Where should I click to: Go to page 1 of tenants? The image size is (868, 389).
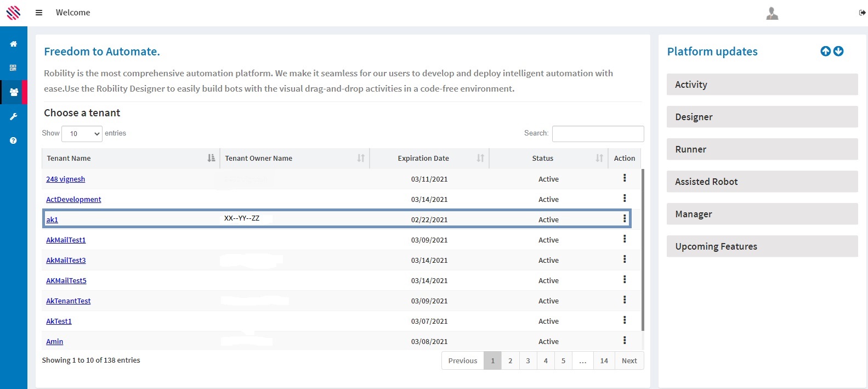coord(493,360)
